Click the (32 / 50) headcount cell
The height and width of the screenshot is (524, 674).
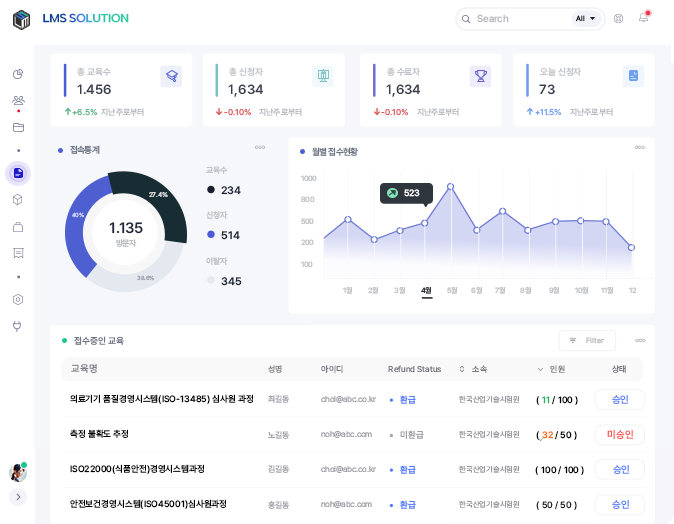556,435
